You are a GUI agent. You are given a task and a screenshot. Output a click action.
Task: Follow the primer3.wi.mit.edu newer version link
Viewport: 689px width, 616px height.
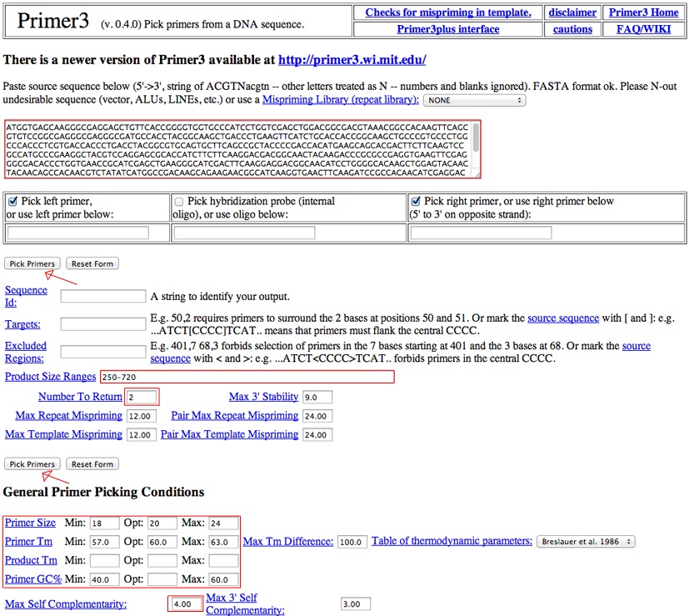(x=352, y=60)
